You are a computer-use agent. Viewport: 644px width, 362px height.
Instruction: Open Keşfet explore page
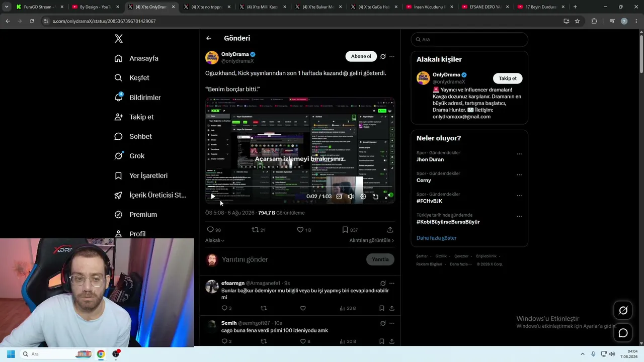[132, 78]
